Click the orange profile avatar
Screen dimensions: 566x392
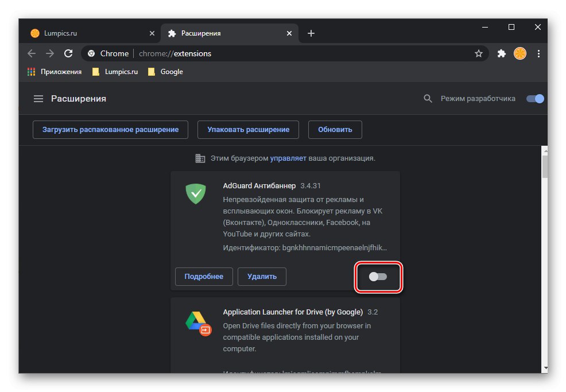(520, 53)
